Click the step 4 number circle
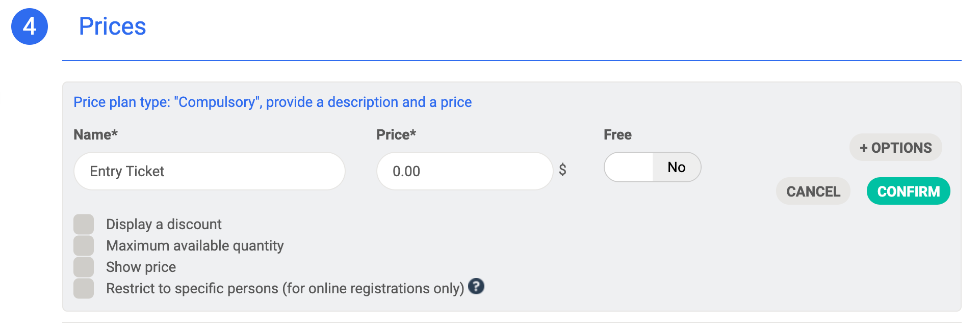980x332 pixels. [30, 26]
